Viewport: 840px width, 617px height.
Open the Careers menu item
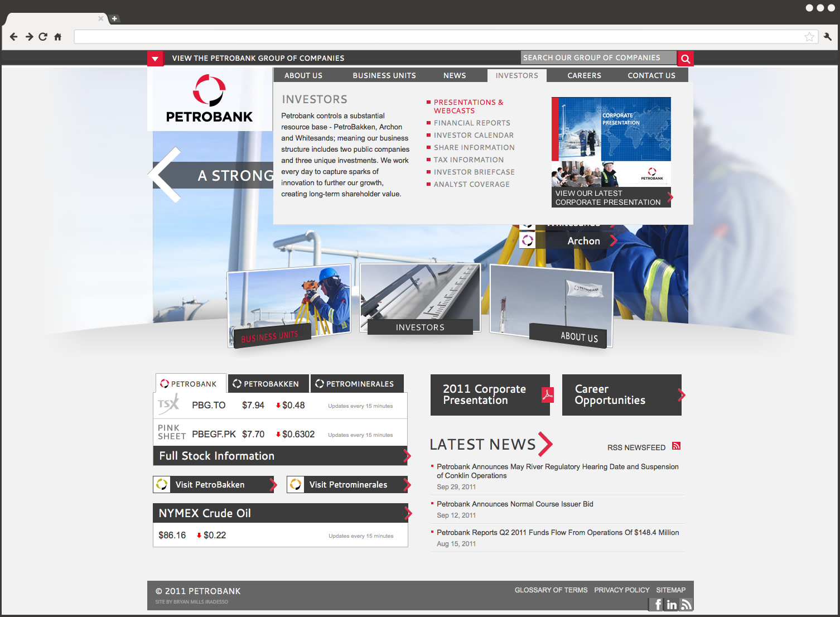tap(584, 76)
